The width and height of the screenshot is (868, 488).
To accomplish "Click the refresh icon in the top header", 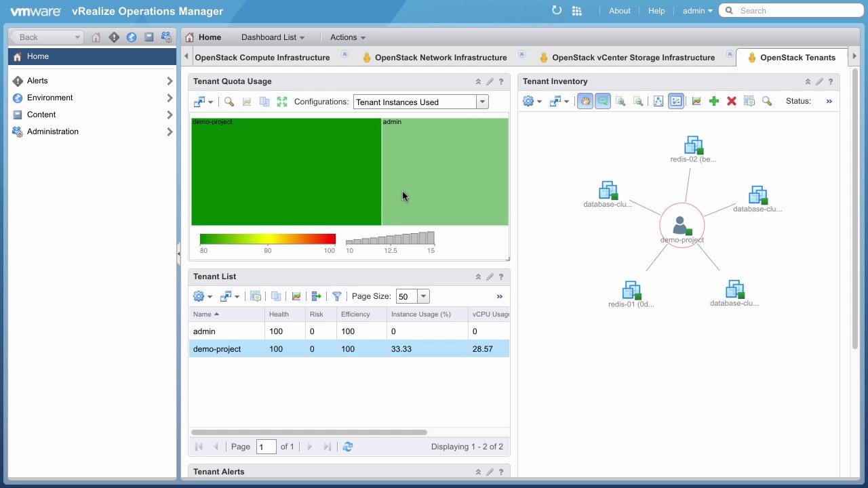I will (x=557, y=10).
